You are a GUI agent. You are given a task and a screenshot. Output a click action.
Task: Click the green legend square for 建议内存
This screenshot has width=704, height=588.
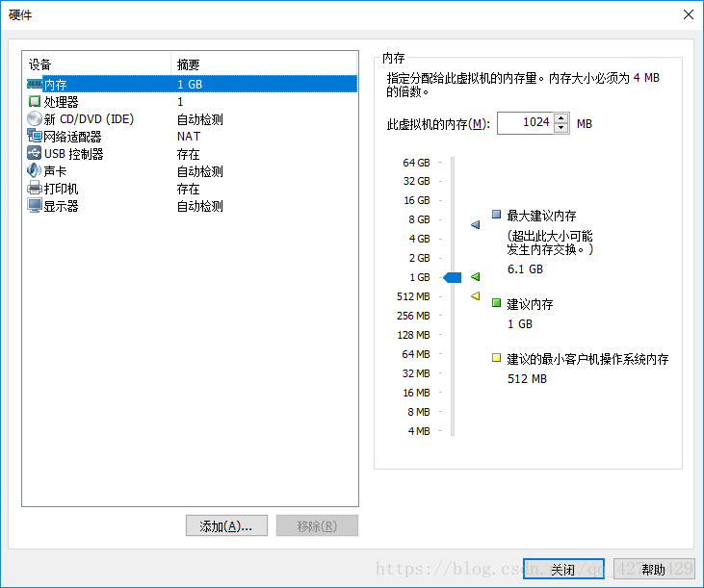pyautogui.click(x=496, y=303)
